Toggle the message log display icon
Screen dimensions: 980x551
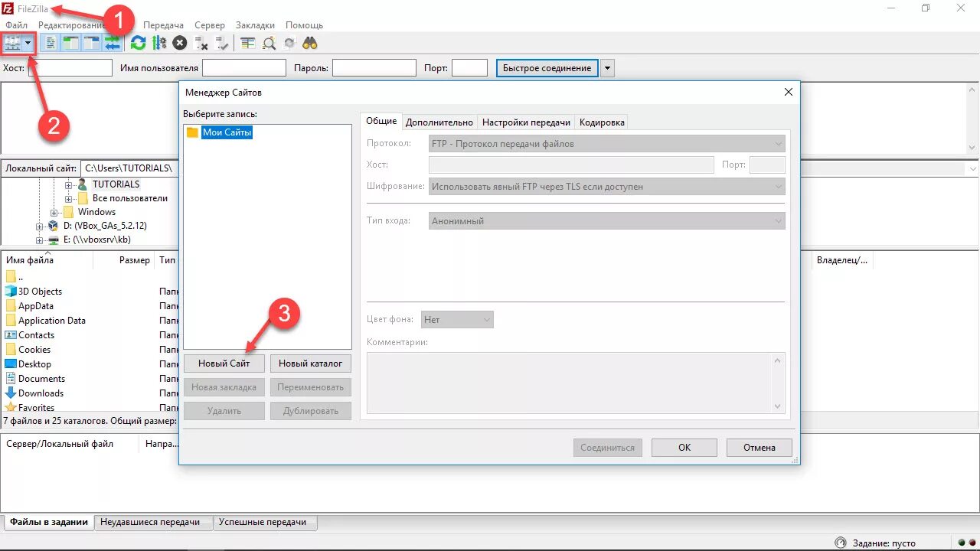tap(51, 44)
